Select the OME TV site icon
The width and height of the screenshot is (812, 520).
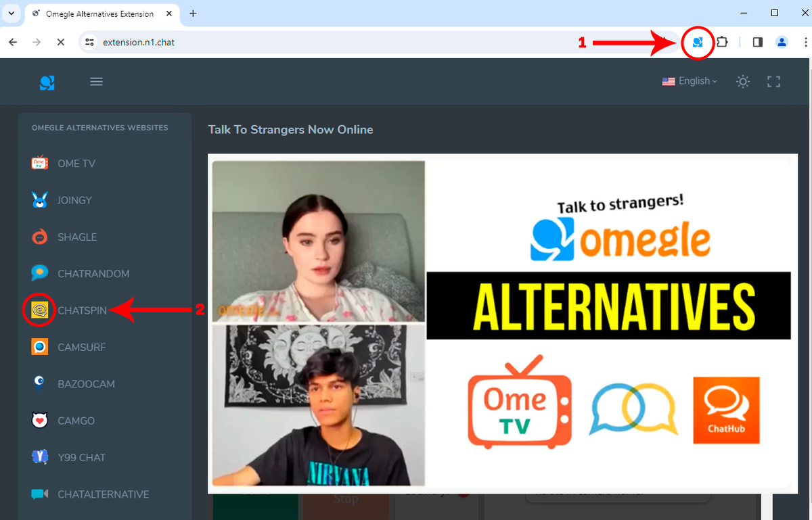[40, 163]
